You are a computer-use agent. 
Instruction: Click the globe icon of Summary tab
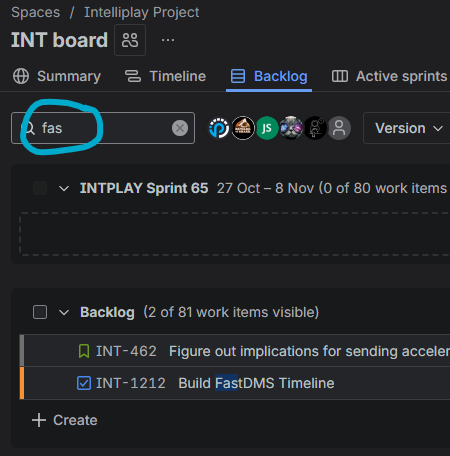[x=21, y=76]
